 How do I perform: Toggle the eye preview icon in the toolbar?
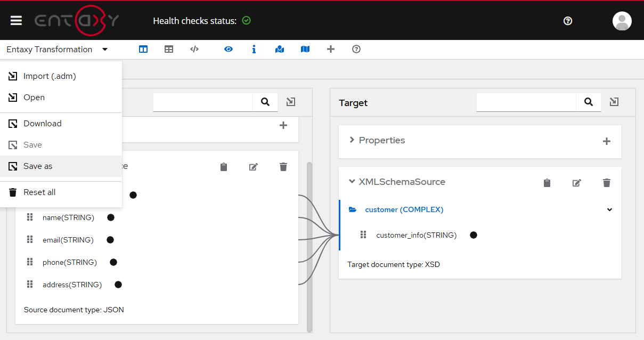click(229, 49)
